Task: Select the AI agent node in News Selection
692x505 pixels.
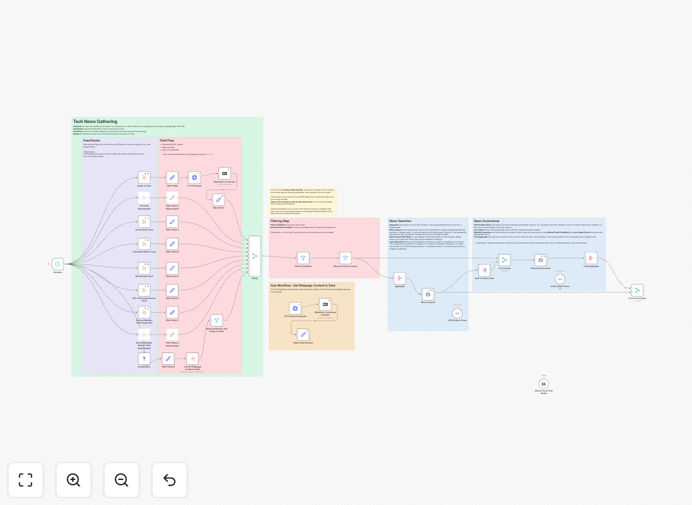Action: [428, 294]
